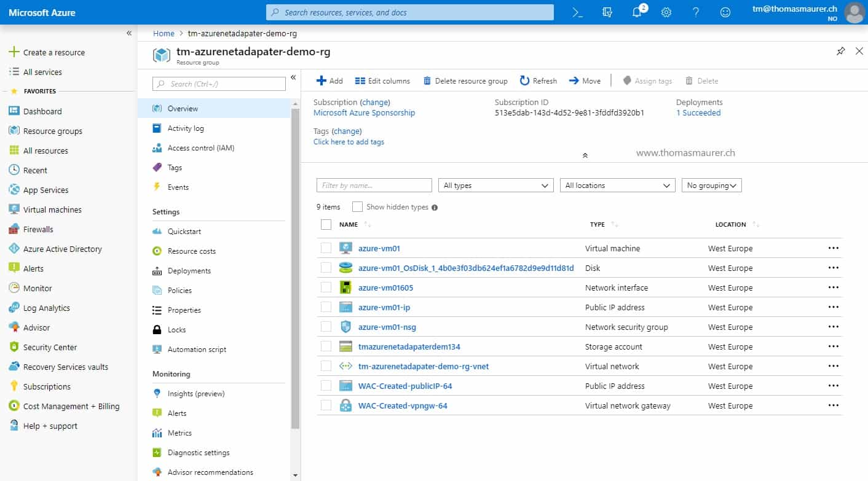Click the Filter by name field
This screenshot has width=868, height=481.
374,186
